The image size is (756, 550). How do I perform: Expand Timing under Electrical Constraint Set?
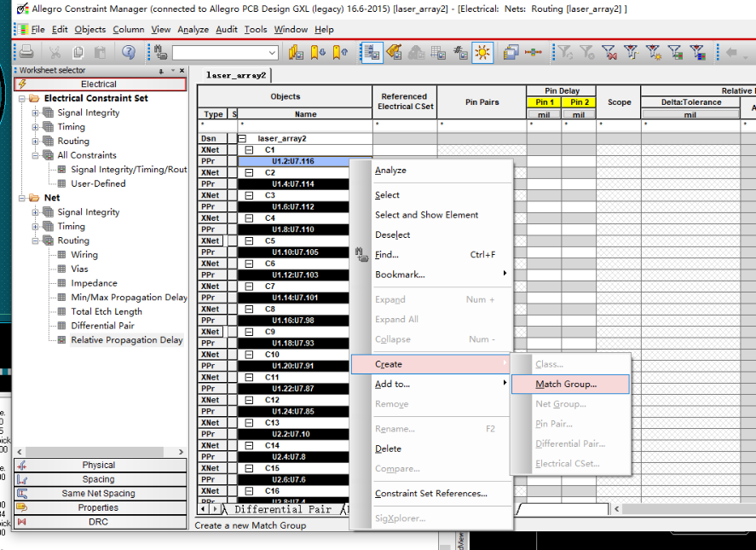(x=35, y=127)
